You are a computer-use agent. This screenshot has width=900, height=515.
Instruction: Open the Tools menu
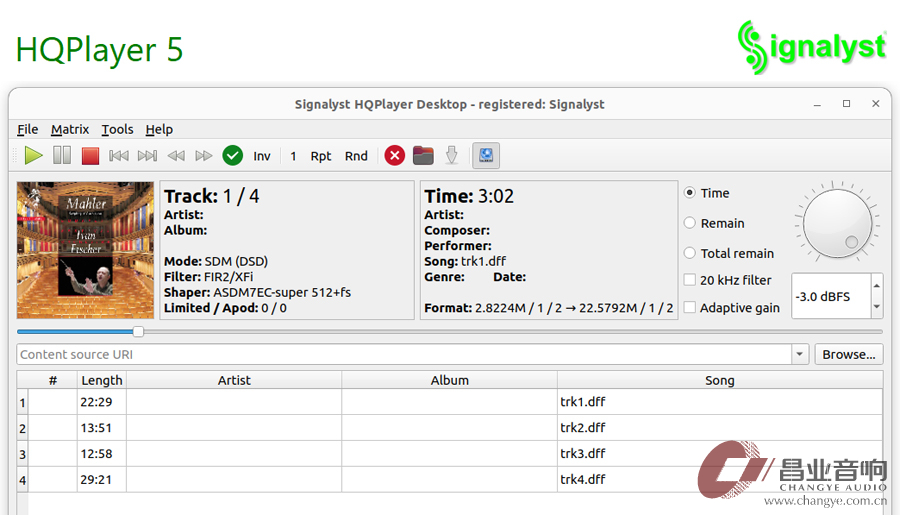tap(118, 130)
